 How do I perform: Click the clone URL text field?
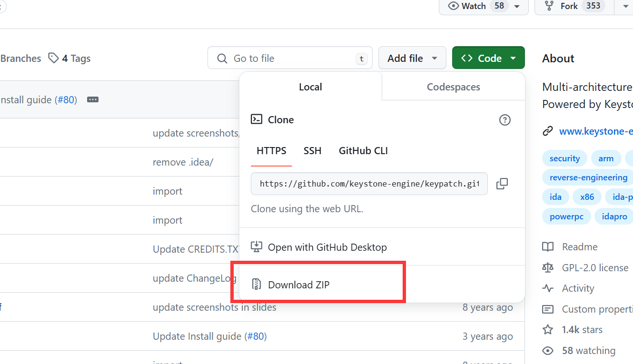[x=369, y=184]
